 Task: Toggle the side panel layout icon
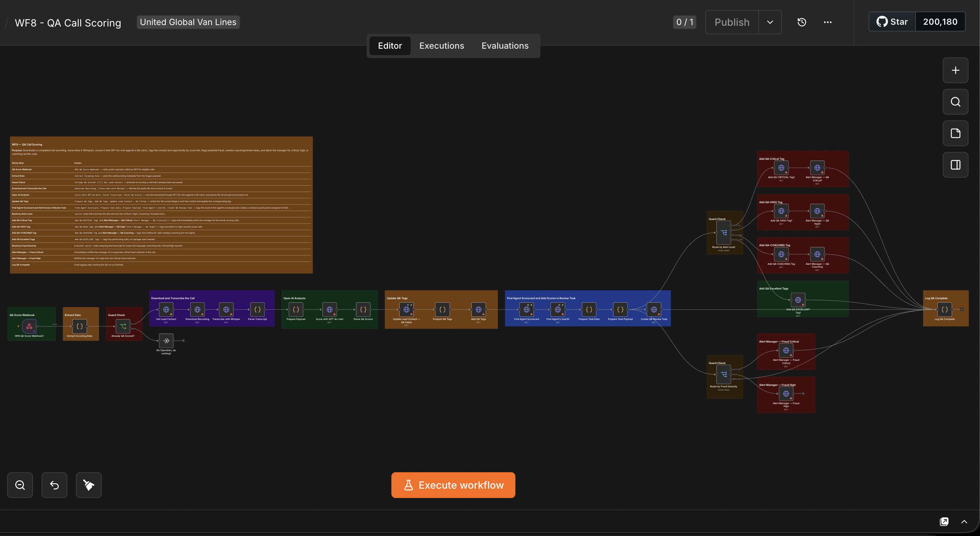point(955,165)
